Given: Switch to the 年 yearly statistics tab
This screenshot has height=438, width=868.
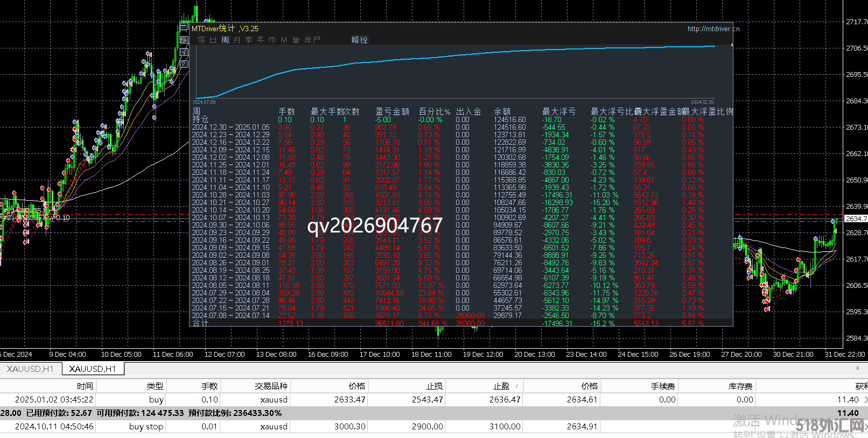Looking at the screenshot, I should click(261, 40).
